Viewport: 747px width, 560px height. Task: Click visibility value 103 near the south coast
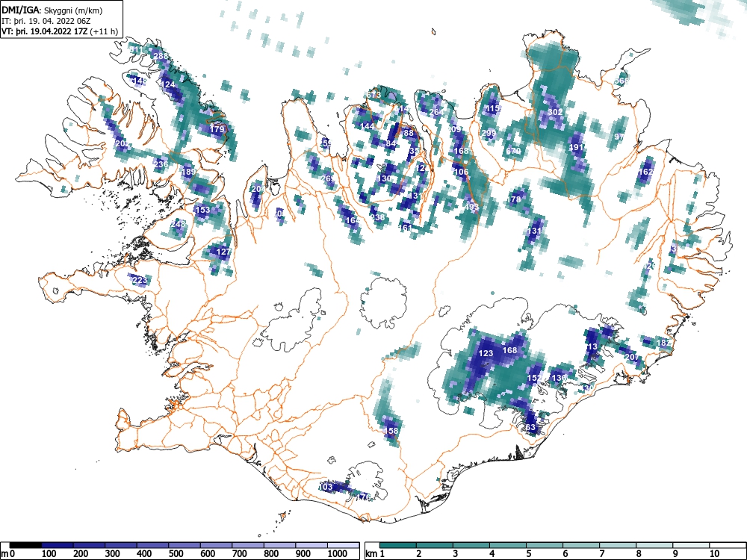click(x=325, y=487)
